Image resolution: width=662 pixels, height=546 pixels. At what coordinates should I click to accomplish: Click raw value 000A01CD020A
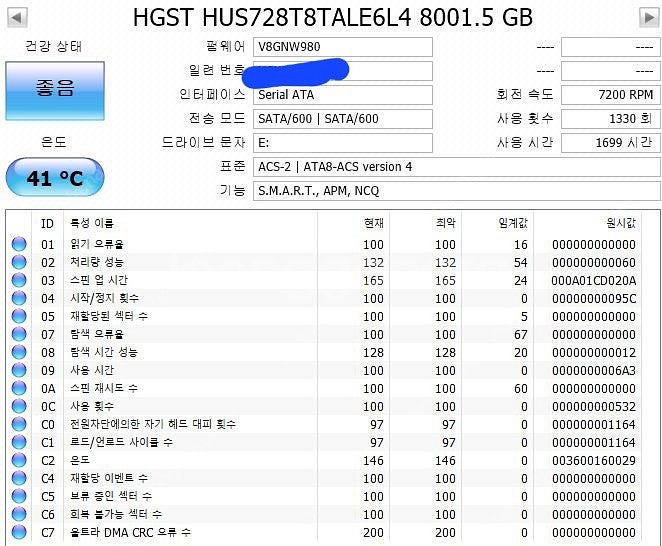[x=594, y=280]
